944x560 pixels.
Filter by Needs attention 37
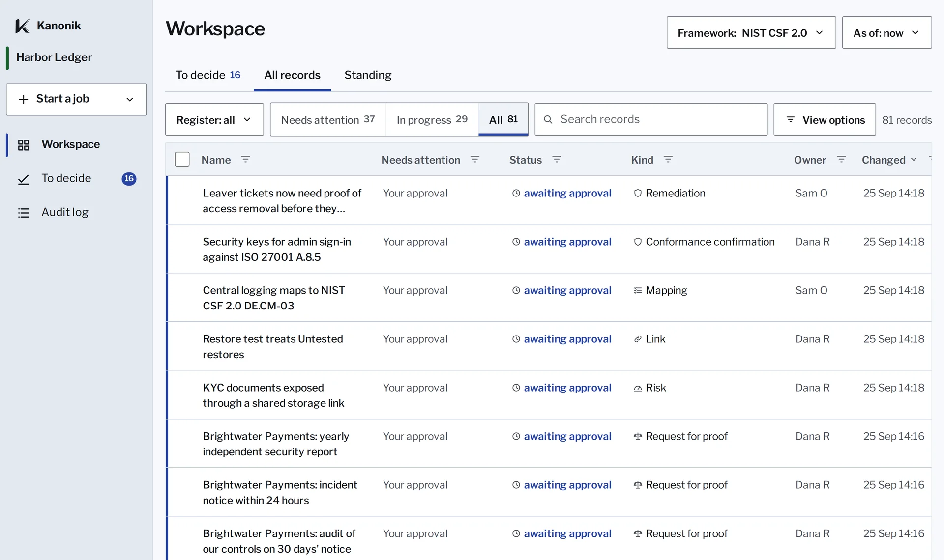click(328, 119)
